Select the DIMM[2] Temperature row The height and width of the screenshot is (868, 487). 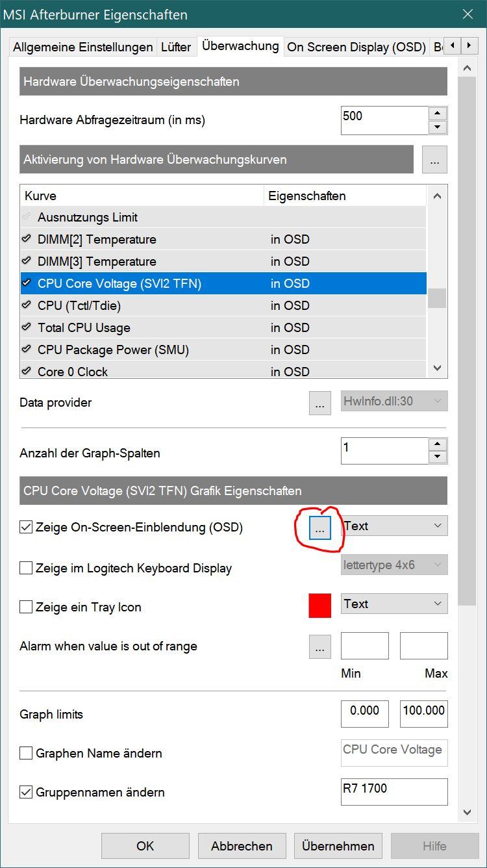(223, 239)
